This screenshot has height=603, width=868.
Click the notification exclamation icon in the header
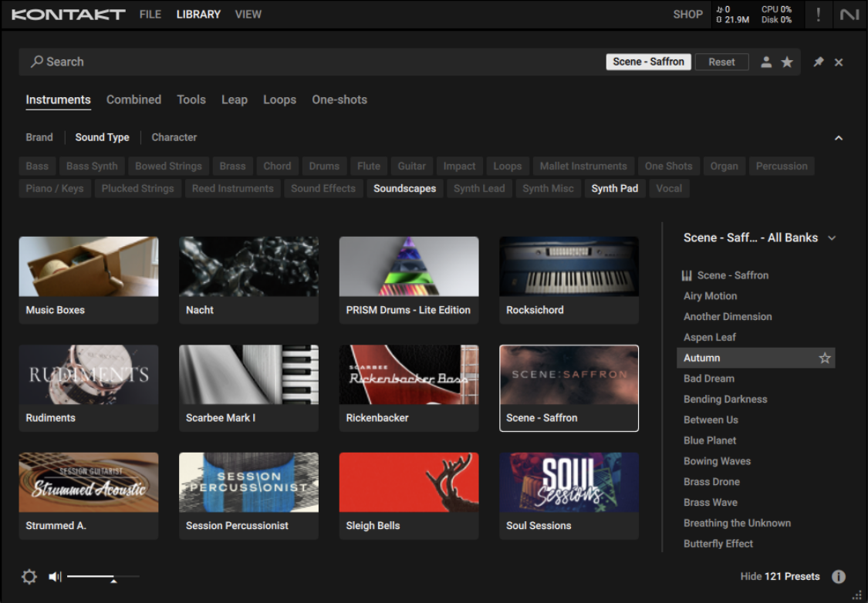point(818,14)
